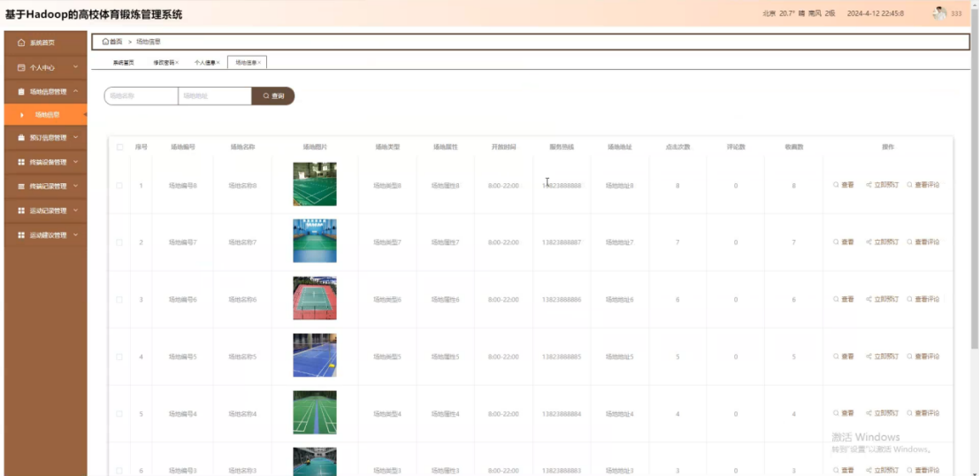
Task: Click the list icon of 终端记录管理
Action: tap(21, 187)
